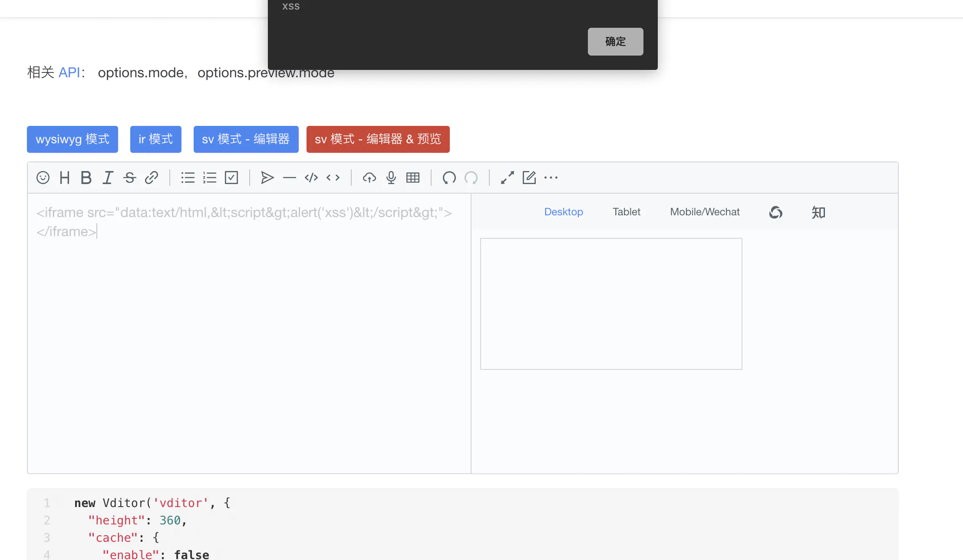Apply strikethrough formatting
Screen dimensions: 963x560
(x=129, y=178)
